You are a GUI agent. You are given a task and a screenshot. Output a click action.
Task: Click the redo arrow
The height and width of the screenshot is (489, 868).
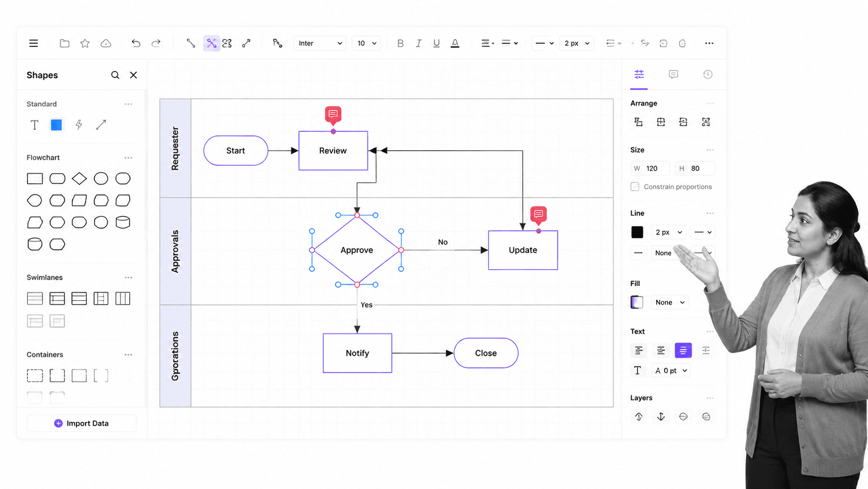156,43
